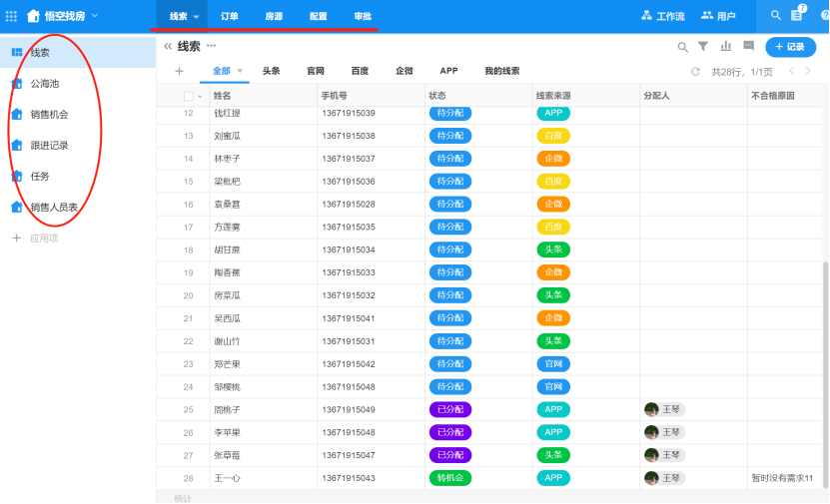Open the comments speech bubble icon
The height and width of the screenshot is (504, 830).
click(748, 47)
